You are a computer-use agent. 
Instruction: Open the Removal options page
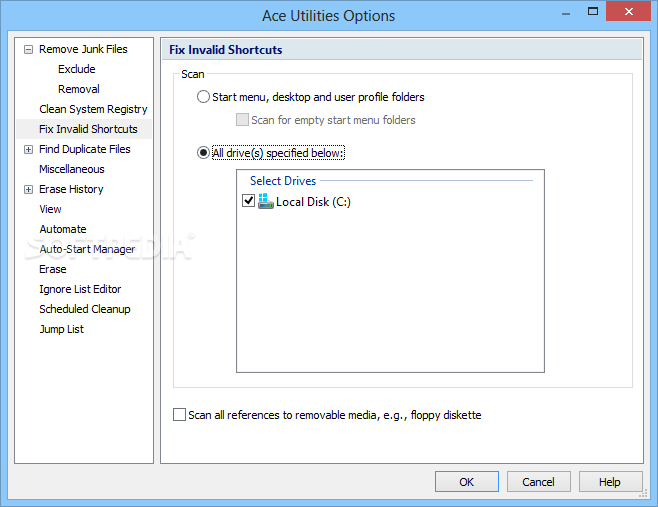[79, 89]
